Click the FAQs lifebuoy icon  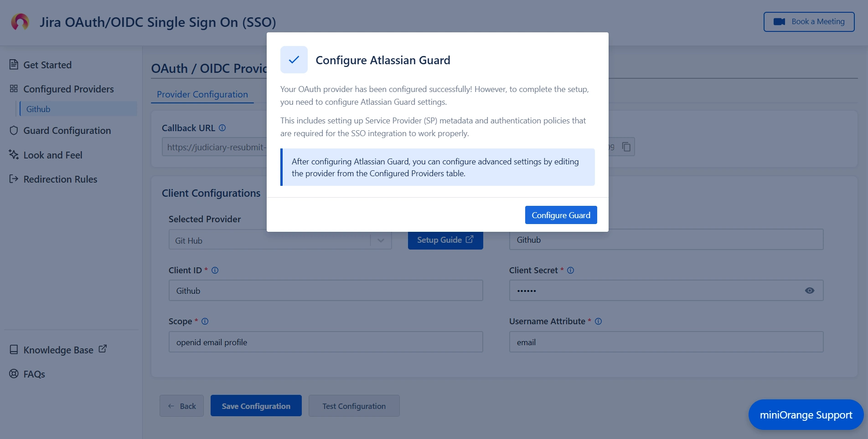click(x=14, y=374)
